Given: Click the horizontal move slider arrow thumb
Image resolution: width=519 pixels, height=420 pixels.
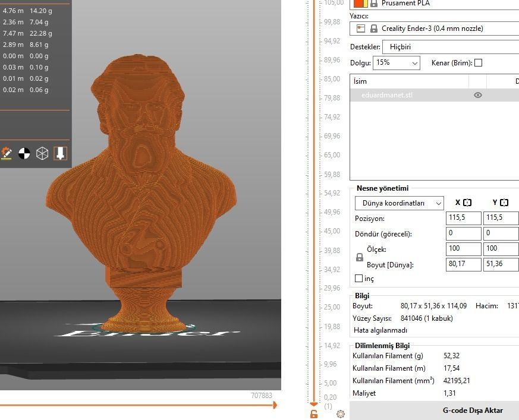Looking at the screenshot, I should point(275,405).
